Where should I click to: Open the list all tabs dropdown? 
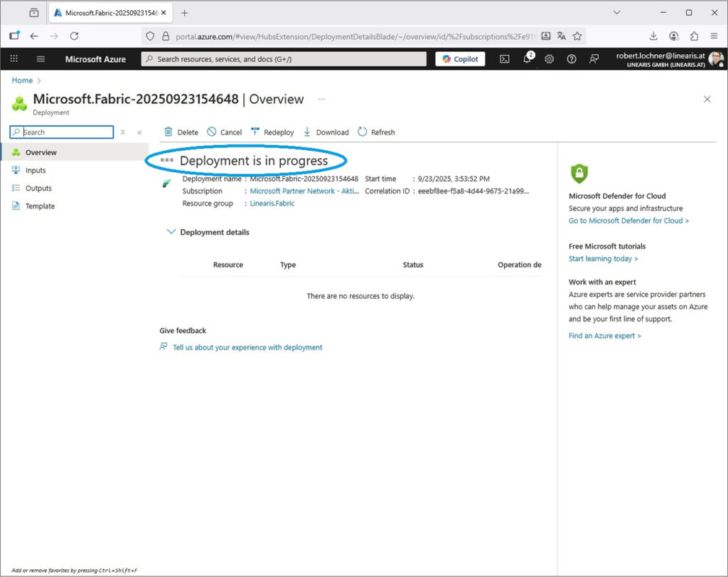[x=616, y=13]
